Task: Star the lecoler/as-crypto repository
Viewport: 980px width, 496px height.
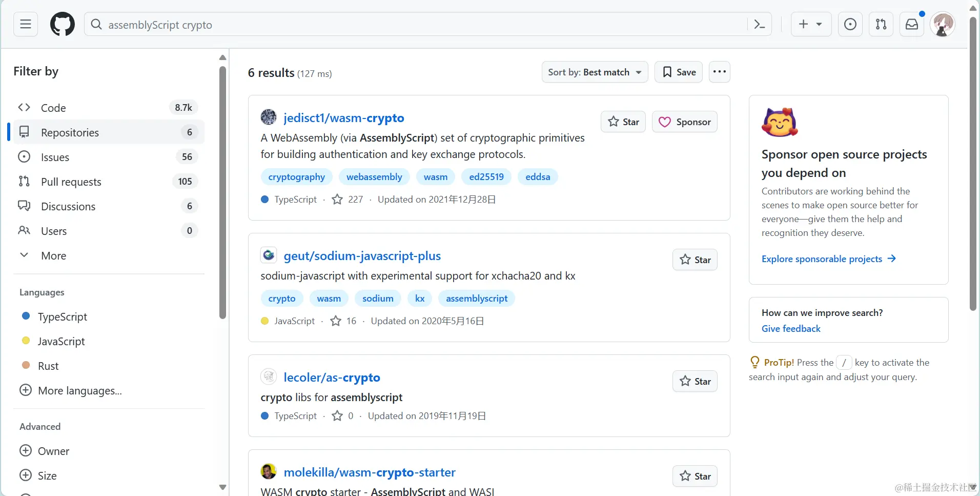Action: click(x=695, y=381)
